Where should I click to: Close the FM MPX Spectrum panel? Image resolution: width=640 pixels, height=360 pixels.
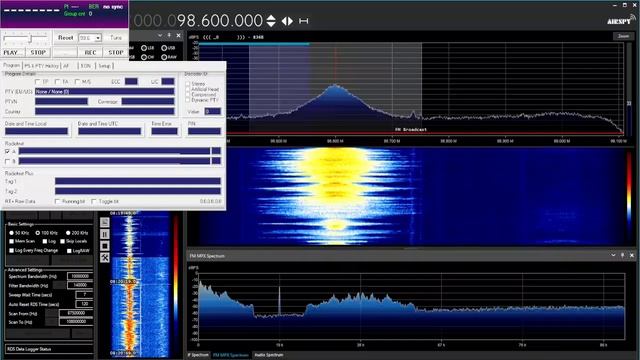pyautogui.click(x=632, y=255)
